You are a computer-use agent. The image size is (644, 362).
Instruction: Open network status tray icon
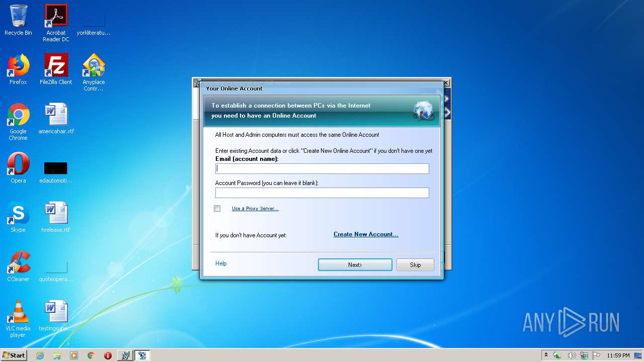point(584,355)
